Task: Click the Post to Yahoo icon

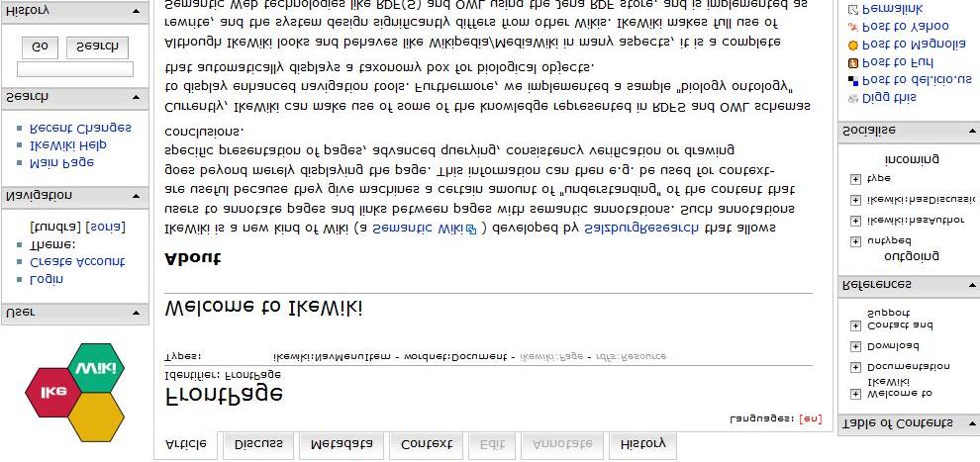Action: 853,27
